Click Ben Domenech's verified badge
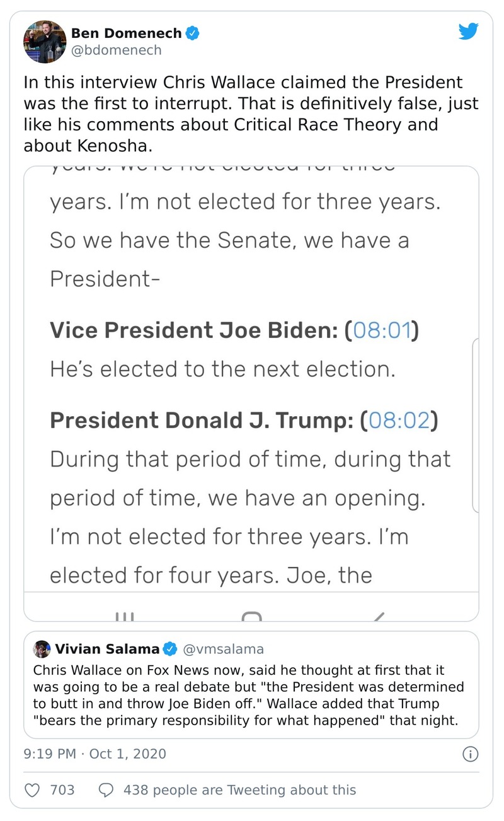The width and height of the screenshot is (504, 821). click(x=193, y=33)
